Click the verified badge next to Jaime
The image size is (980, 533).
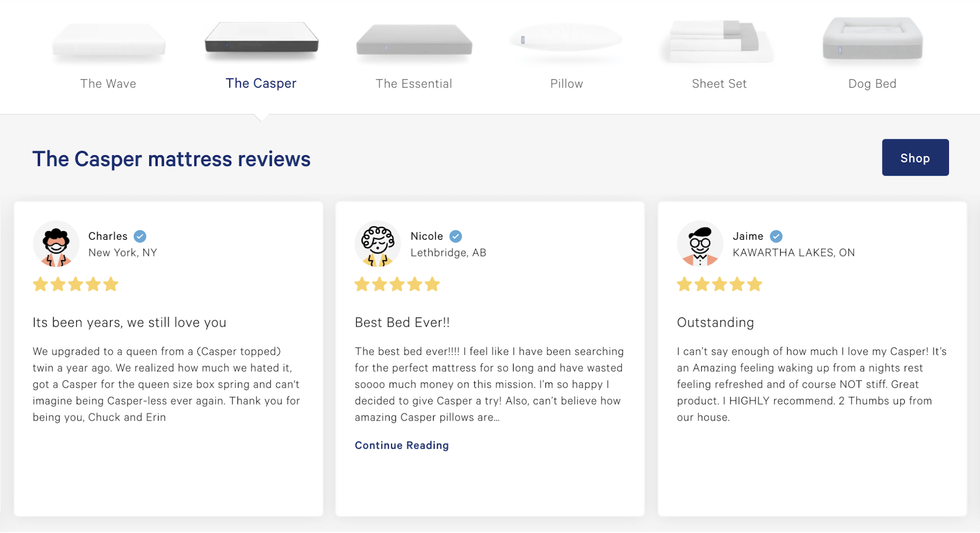pyautogui.click(x=776, y=236)
